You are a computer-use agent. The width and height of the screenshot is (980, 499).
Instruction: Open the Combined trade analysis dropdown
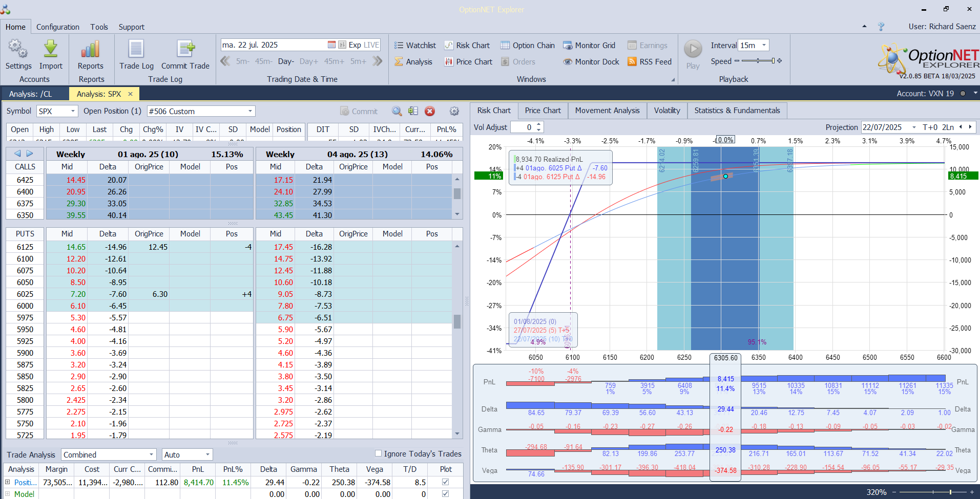click(151, 454)
